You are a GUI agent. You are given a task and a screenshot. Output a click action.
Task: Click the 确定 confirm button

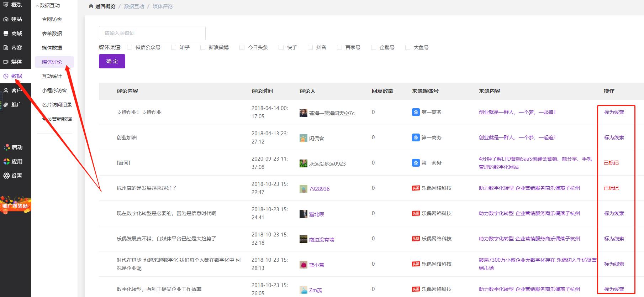pyautogui.click(x=112, y=61)
